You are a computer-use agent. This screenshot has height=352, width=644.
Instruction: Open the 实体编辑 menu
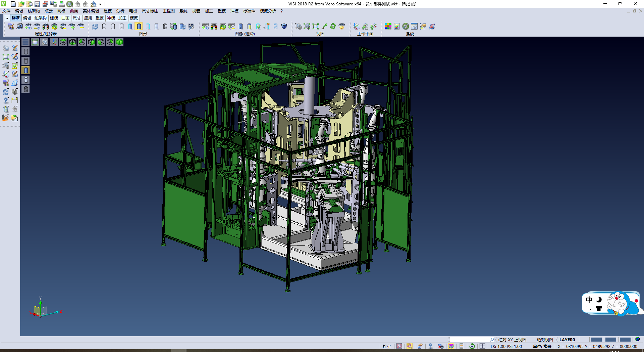(91, 11)
